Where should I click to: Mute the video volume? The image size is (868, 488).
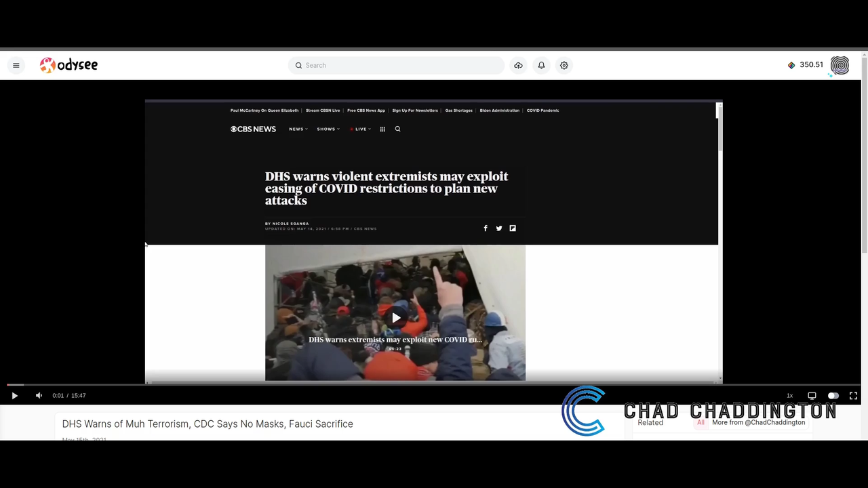coord(39,396)
